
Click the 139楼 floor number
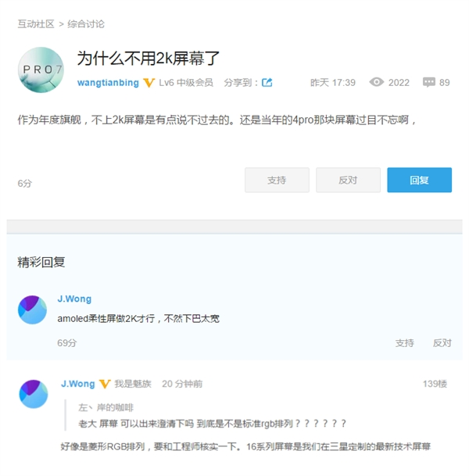coord(435,384)
